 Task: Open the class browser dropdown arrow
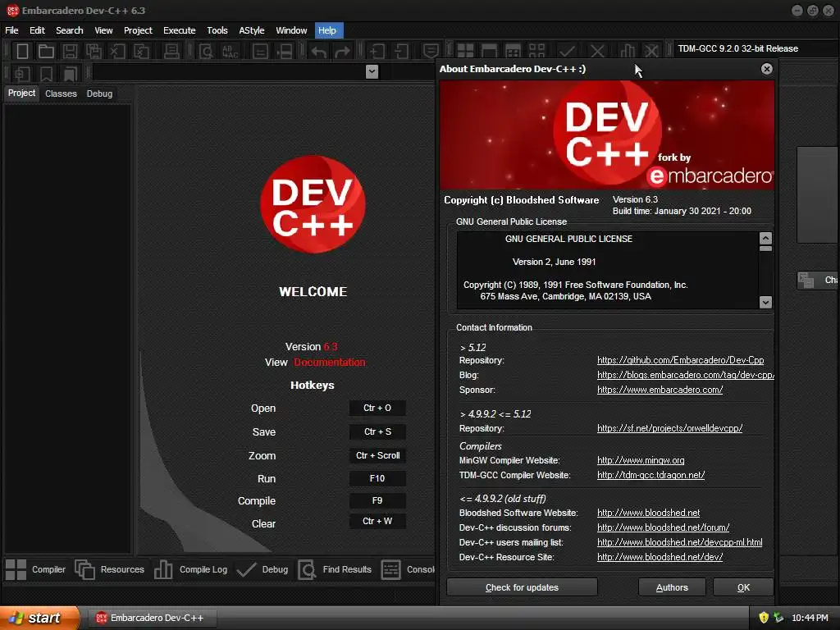pyautogui.click(x=372, y=72)
